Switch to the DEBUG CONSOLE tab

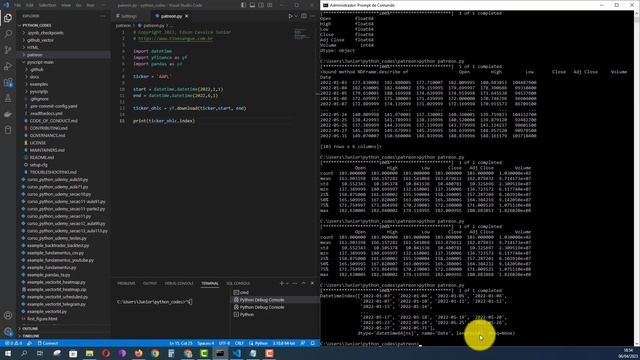[x=179, y=283]
